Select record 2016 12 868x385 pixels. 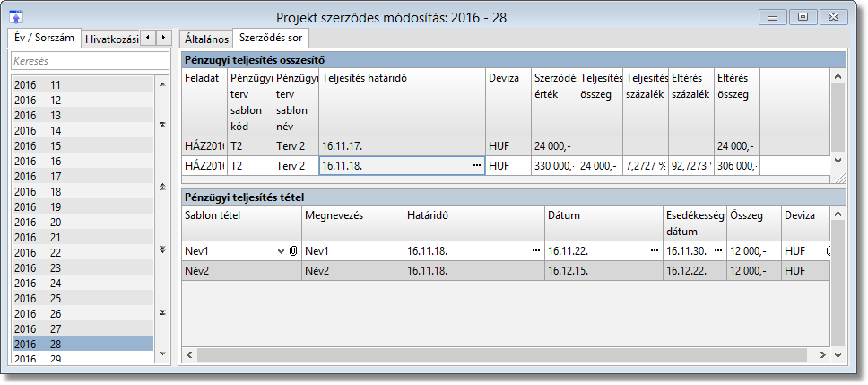[82, 101]
